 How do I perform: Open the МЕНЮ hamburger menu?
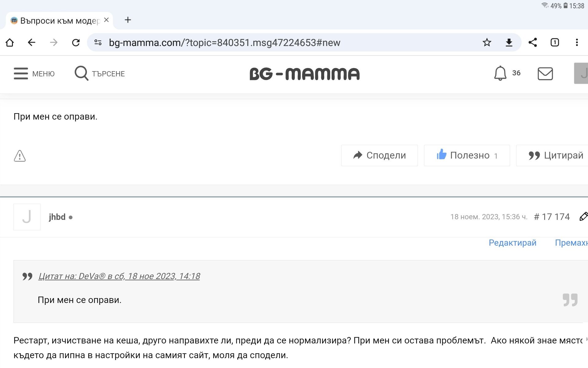[34, 74]
